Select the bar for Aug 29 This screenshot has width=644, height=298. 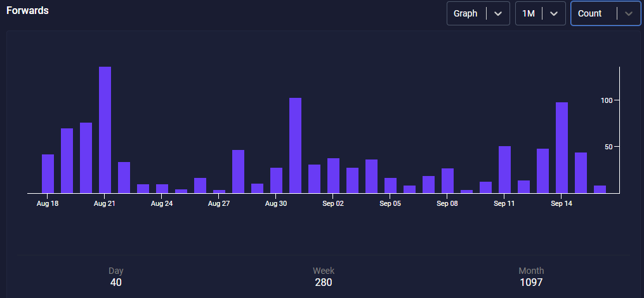257,188
